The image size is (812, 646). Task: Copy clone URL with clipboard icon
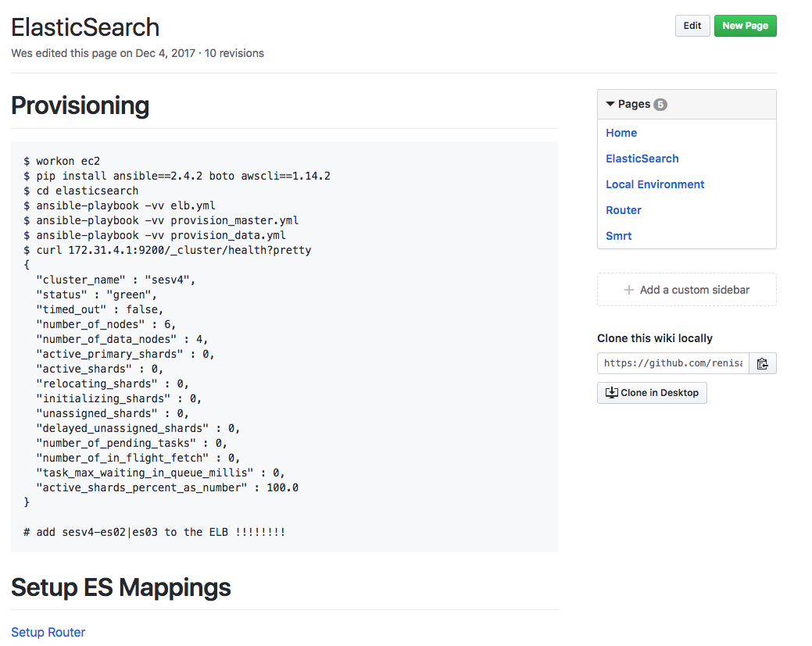[x=762, y=363]
